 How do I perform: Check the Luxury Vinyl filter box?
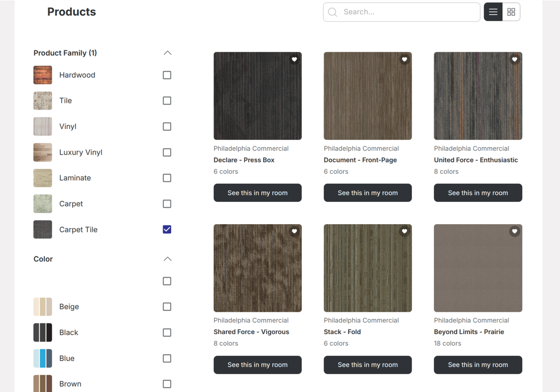[x=167, y=152]
